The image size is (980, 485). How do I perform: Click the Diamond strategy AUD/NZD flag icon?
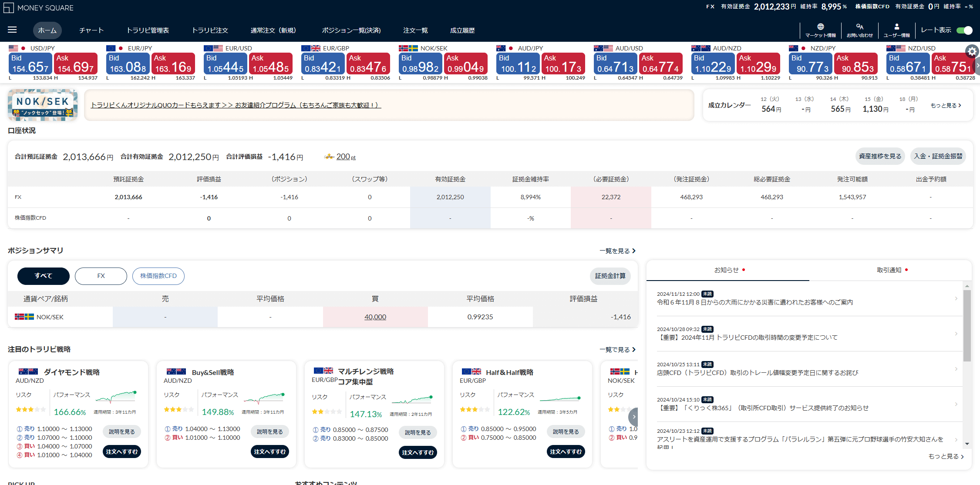(x=28, y=371)
